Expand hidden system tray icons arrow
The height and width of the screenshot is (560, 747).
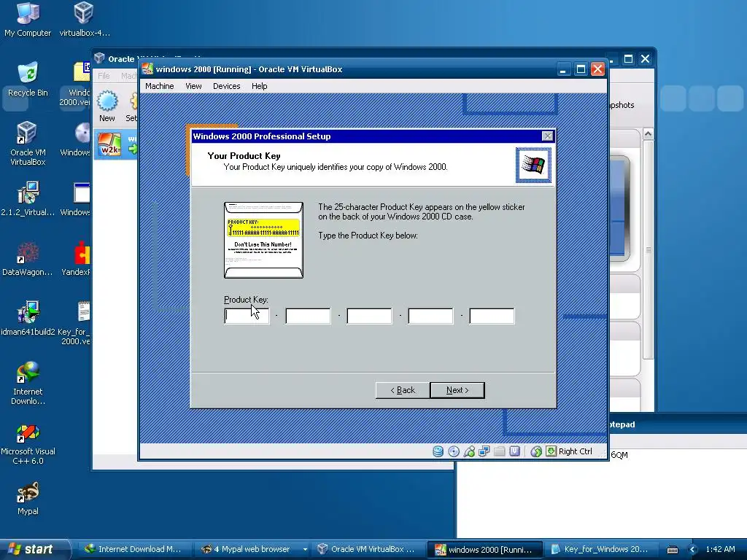click(693, 550)
